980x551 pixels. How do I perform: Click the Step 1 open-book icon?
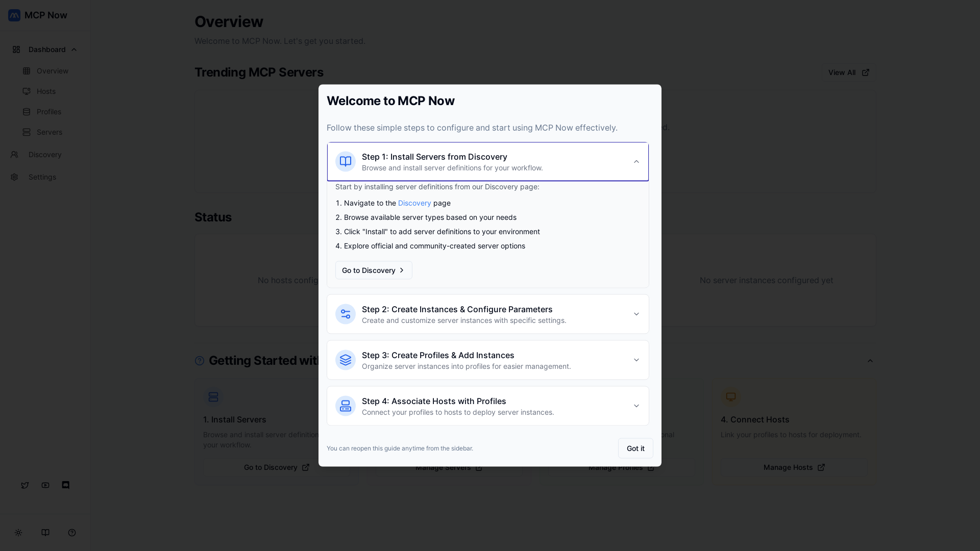[x=346, y=162]
